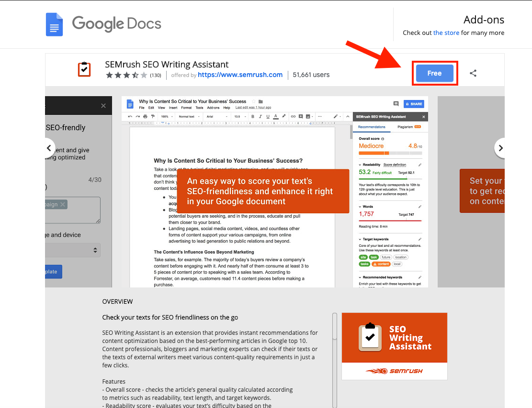Click the Overall score progress bar

391,153
